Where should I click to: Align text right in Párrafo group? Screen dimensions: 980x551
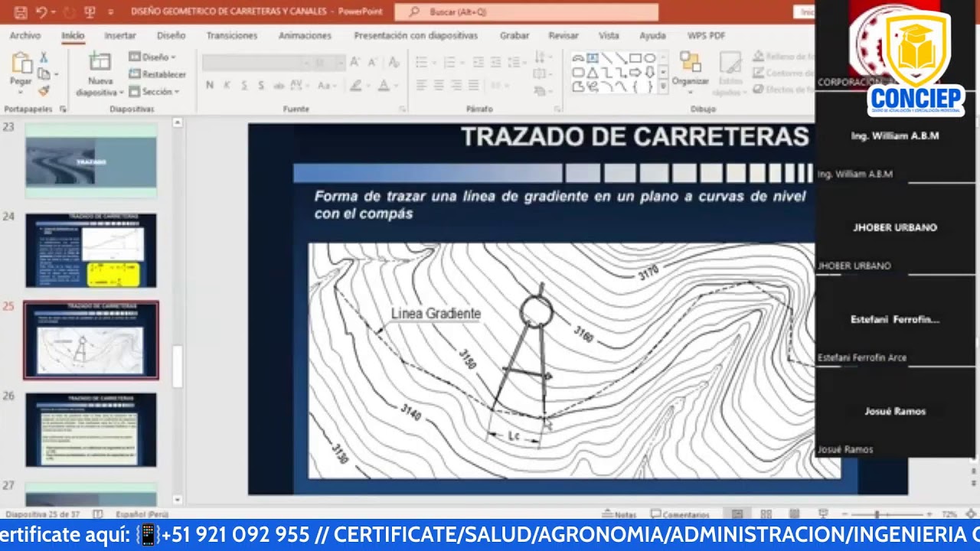click(456, 85)
